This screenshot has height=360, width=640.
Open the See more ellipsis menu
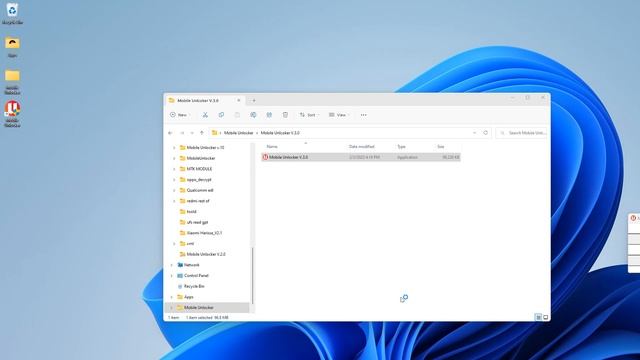363,115
